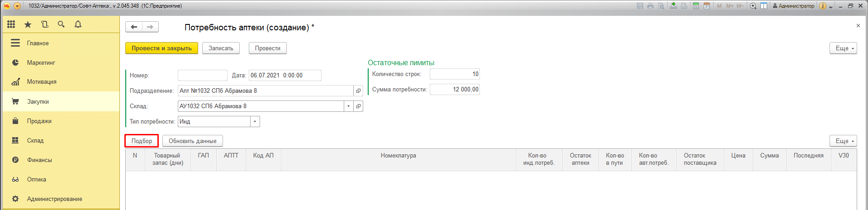Click the Обновить данные button
Viewport: 868px width, 210px height.
click(x=192, y=141)
